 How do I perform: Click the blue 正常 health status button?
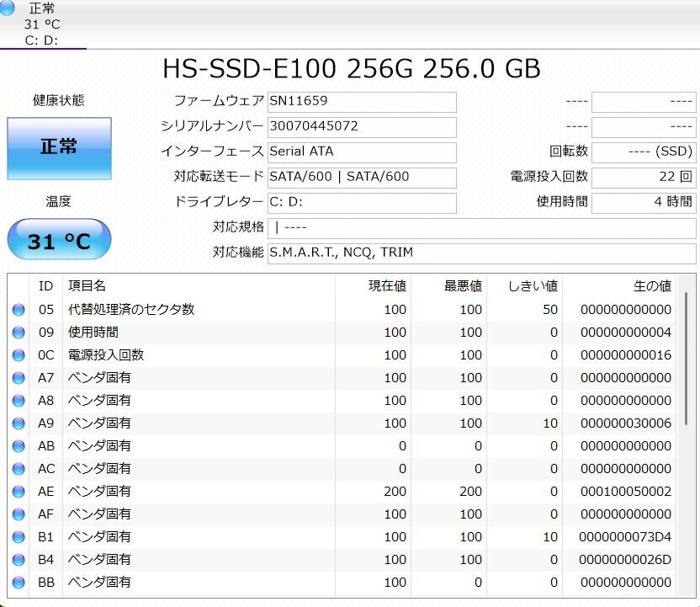point(59,148)
